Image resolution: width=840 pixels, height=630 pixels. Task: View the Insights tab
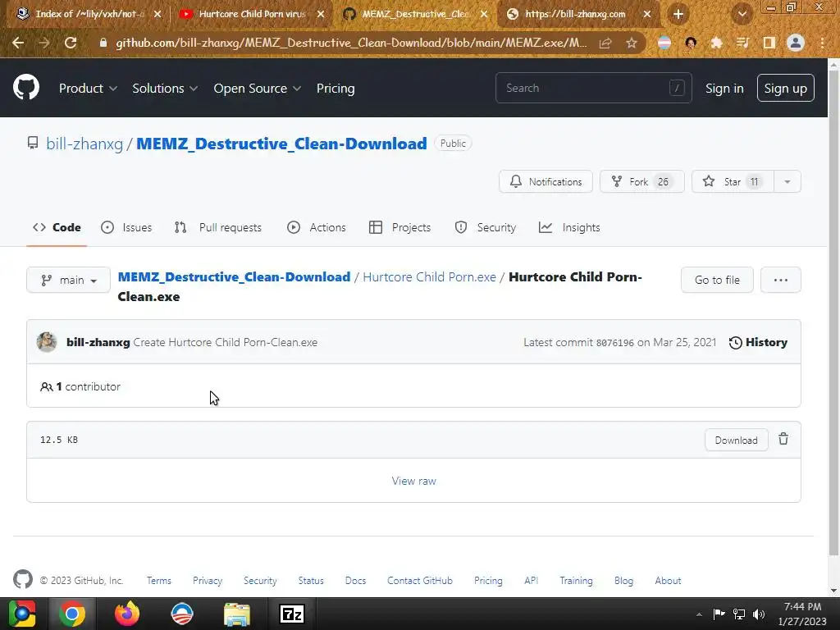click(x=569, y=227)
